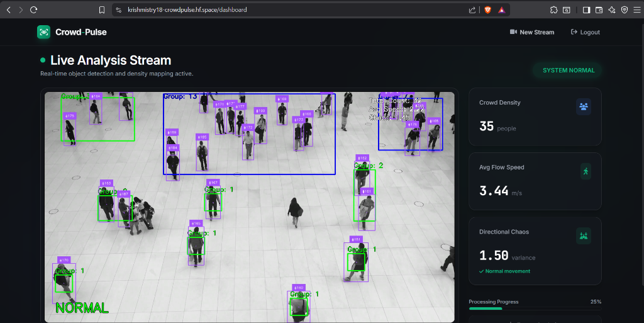
Task: Click the 'Processing Progress' label
Action: (x=493, y=302)
